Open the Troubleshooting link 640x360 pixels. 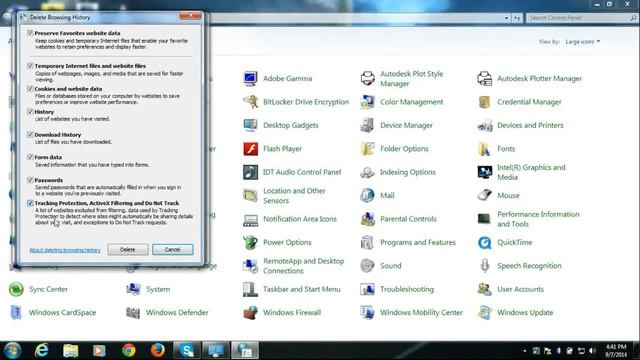407,289
